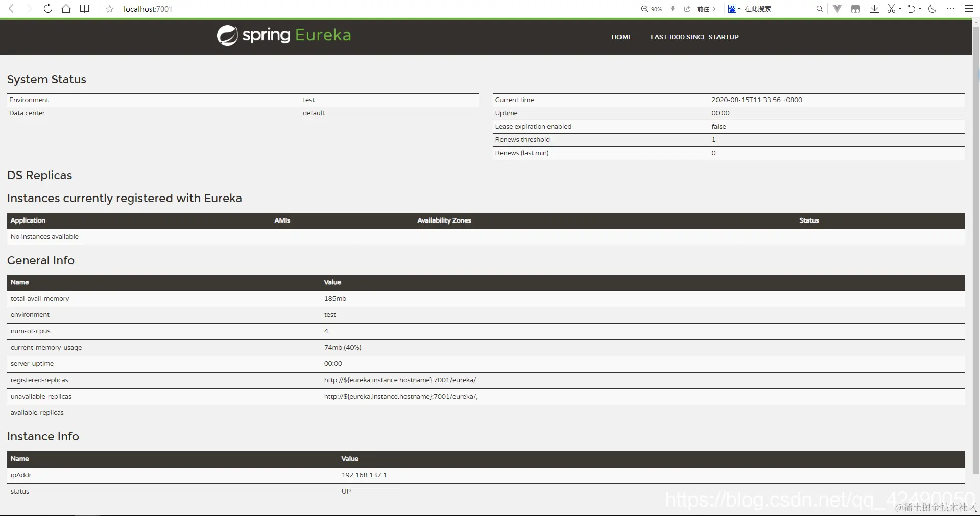Click the DS Replicas heading
980x516 pixels.
click(39, 175)
